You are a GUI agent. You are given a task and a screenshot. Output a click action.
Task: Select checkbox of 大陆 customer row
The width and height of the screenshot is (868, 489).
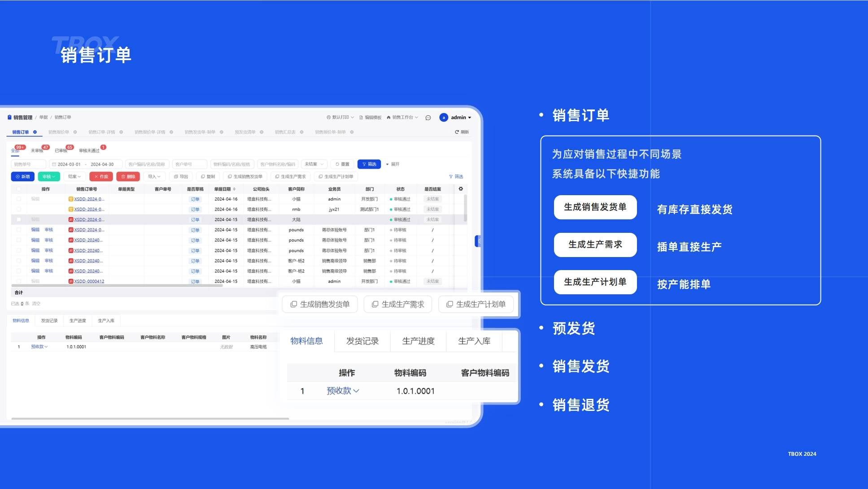[19, 219]
